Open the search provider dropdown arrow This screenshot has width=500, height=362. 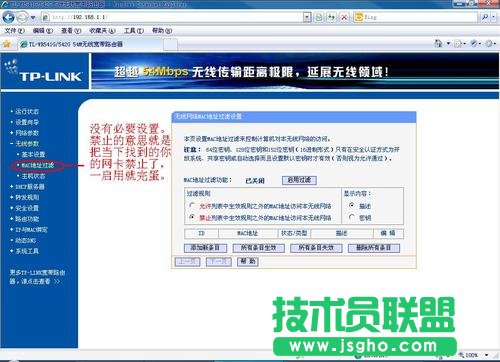click(x=493, y=17)
